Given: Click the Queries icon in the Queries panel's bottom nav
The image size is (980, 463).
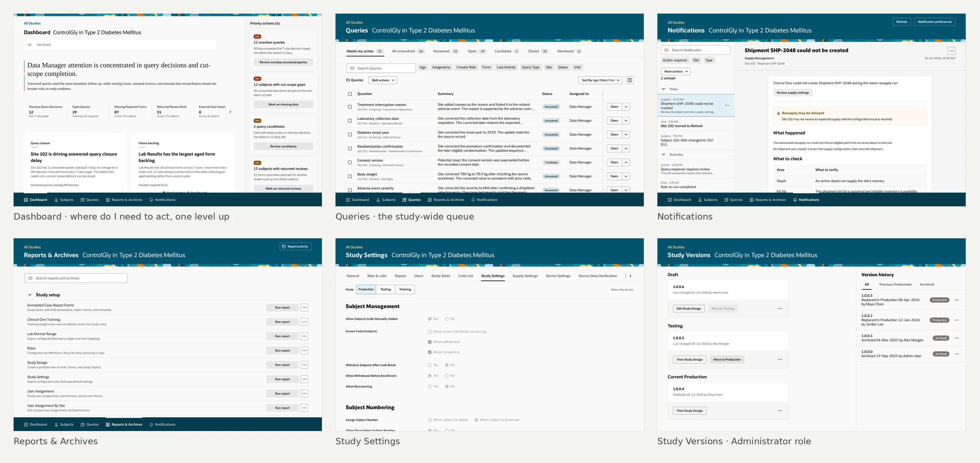Looking at the screenshot, I should click(x=404, y=200).
